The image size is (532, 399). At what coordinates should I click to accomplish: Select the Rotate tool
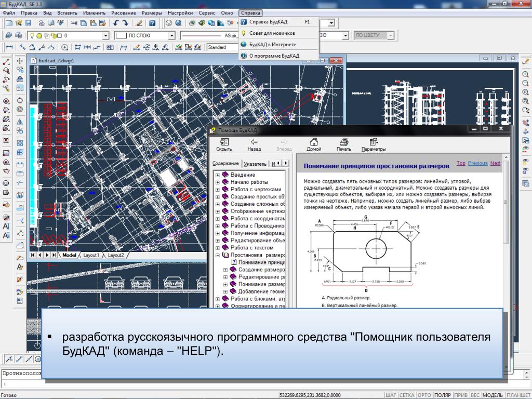20,100
